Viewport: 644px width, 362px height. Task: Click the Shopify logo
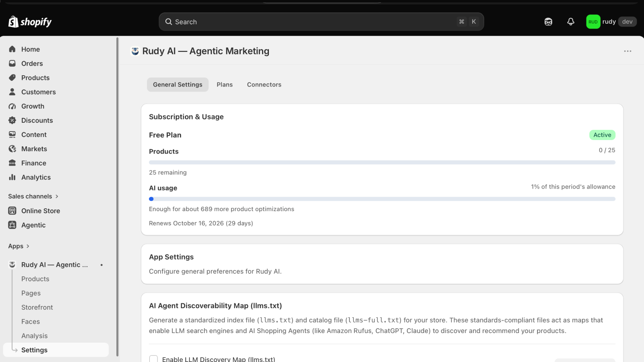coord(30,22)
